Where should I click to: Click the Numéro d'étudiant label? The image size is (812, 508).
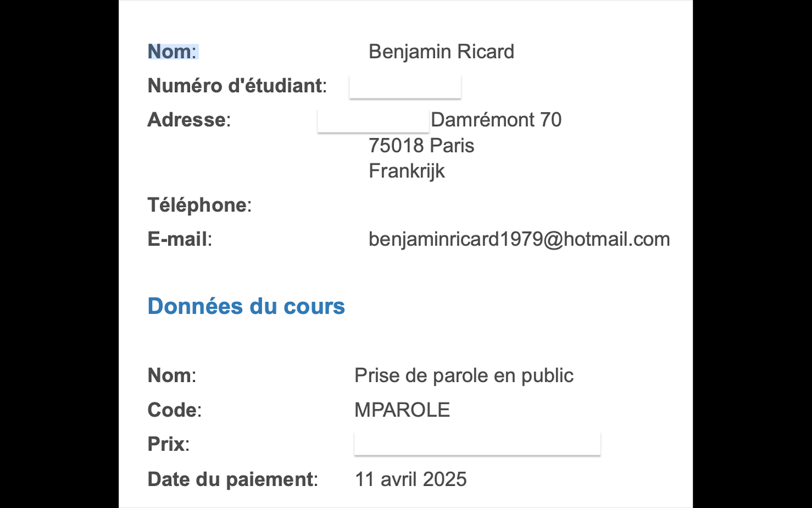point(237,86)
